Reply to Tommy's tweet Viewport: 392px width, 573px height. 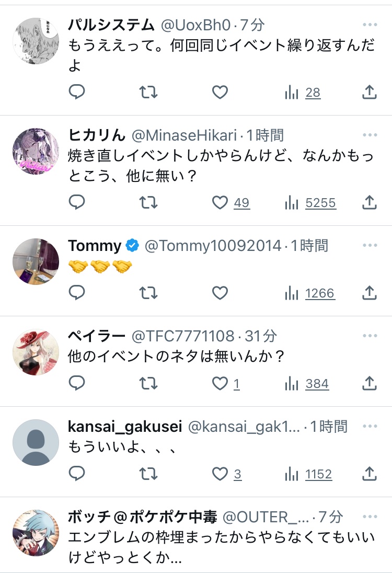(x=77, y=293)
